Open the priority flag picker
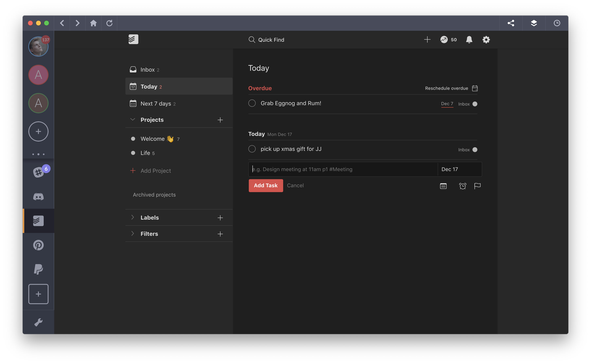591x364 pixels. (477, 186)
